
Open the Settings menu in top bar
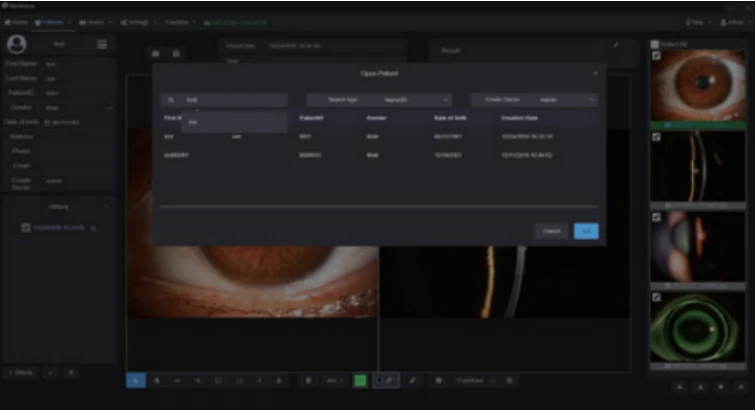tap(137, 21)
